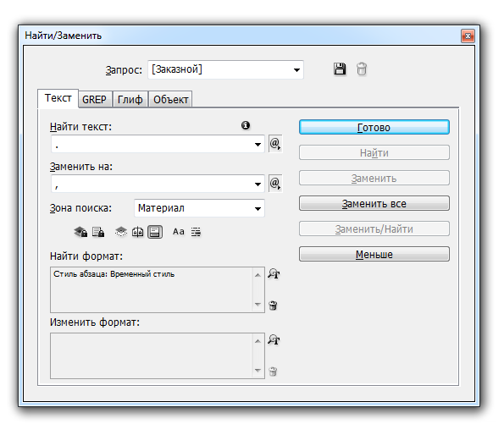The height and width of the screenshot is (435, 504).
Task: Delete query using the top trash icon
Action: pos(362,69)
